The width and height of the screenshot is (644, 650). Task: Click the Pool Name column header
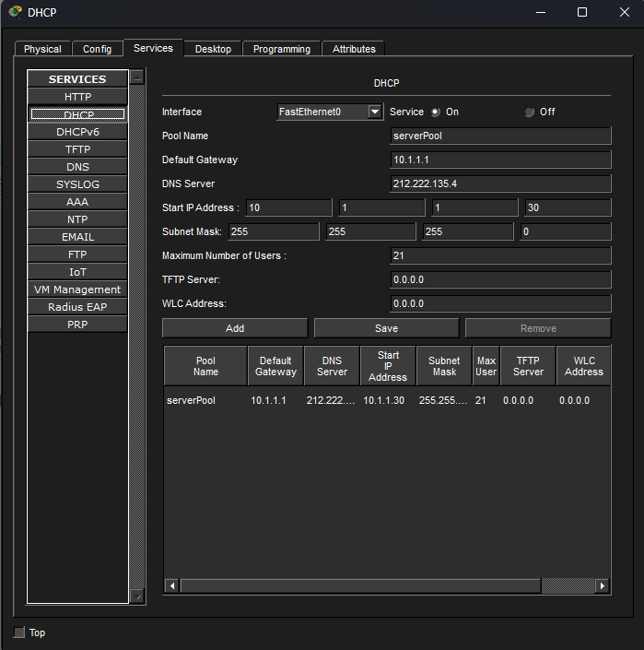(205, 366)
